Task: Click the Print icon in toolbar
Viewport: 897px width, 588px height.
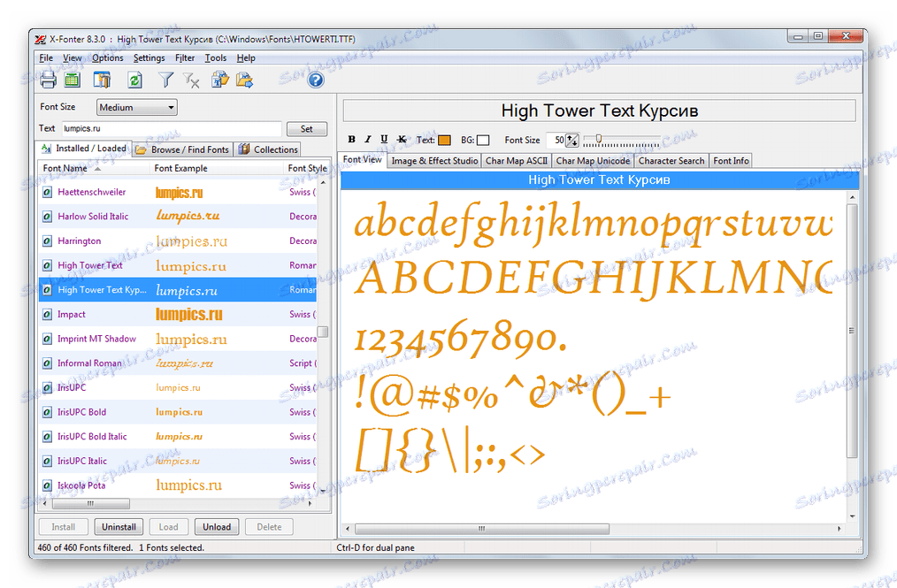Action: 48,80
